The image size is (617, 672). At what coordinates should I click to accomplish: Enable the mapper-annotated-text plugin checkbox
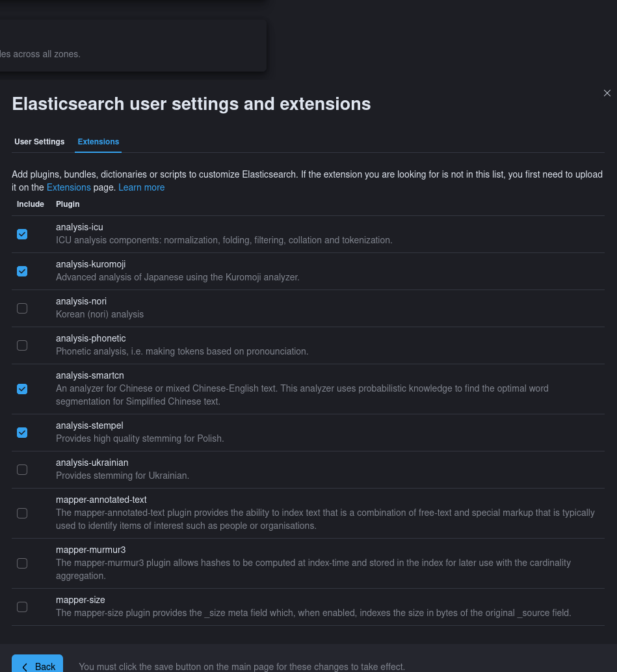point(22,513)
